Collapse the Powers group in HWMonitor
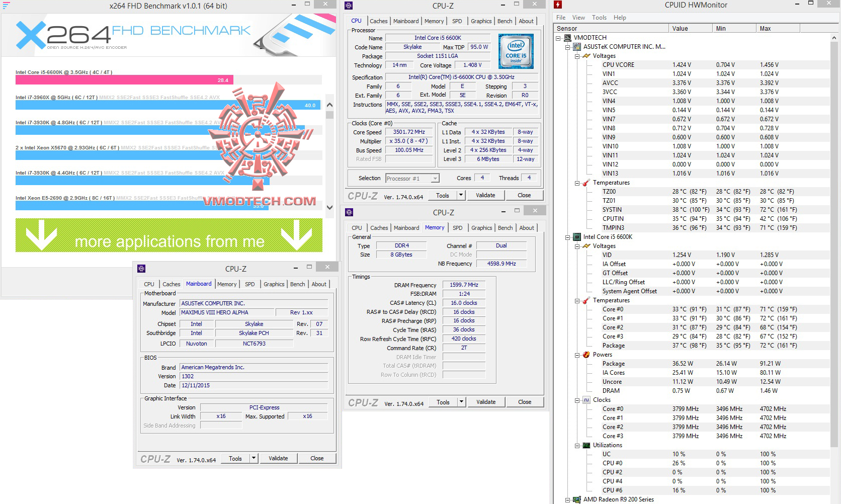 pyautogui.click(x=577, y=355)
